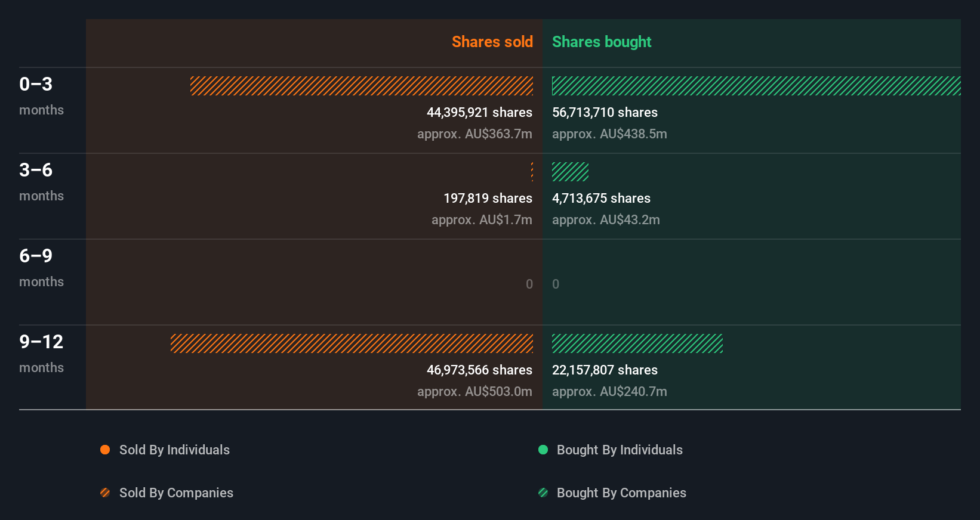This screenshot has height=520, width=980.
Task: Toggle the Bought By Companies legend label
Action: pos(621,493)
